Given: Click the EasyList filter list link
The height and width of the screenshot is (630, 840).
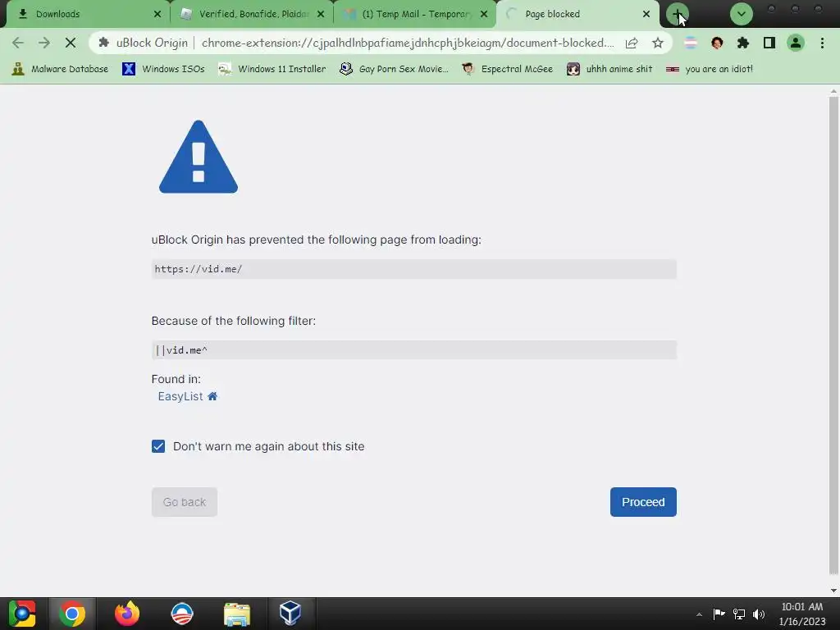Looking at the screenshot, I should pyautogui.click(x=180, y=396).
